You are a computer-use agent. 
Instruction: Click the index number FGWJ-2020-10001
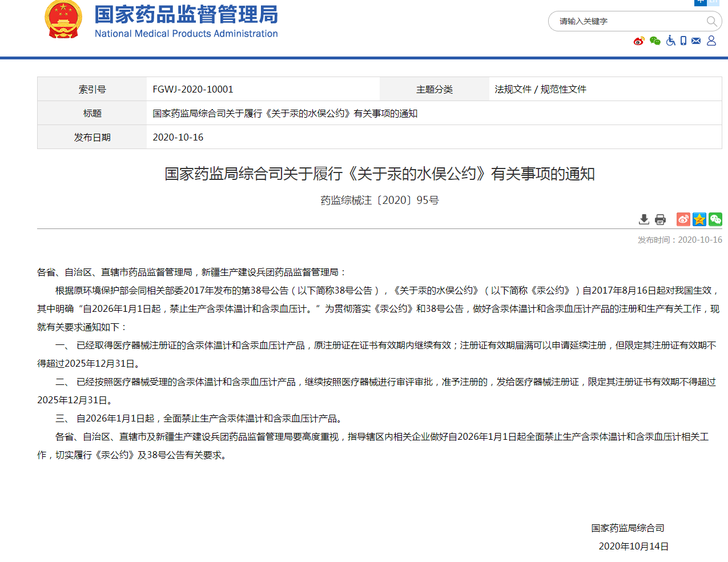pos(193,89)
